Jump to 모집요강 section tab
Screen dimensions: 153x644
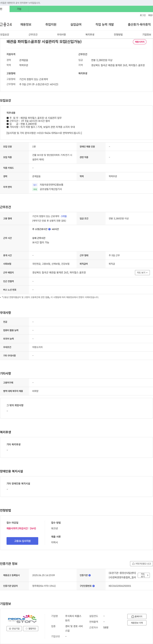click(4, 35)
